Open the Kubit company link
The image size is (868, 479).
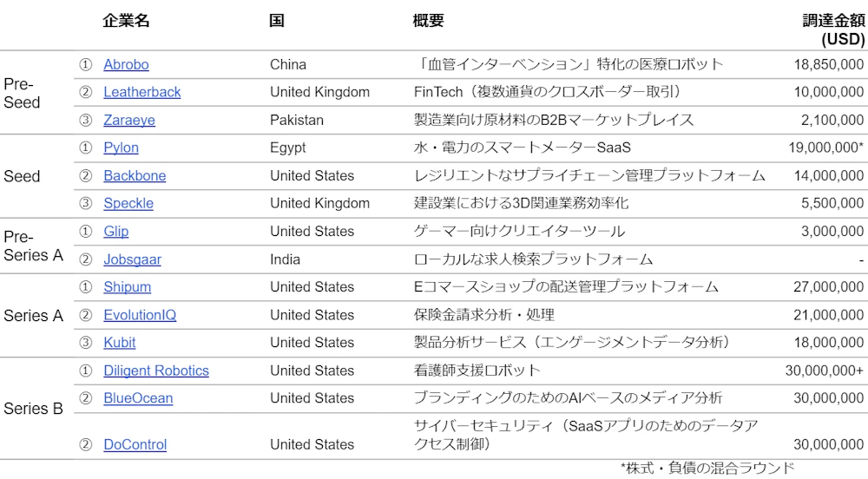(x=119, y=342)
